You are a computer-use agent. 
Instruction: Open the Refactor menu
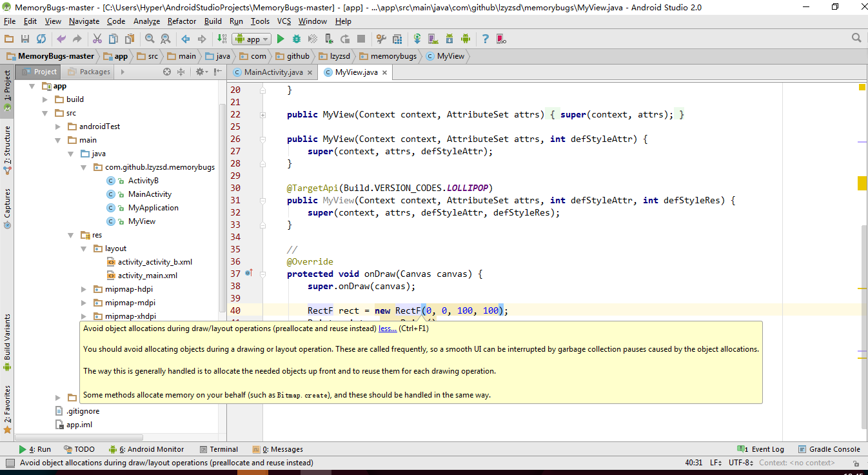click(x=182, y=21)
